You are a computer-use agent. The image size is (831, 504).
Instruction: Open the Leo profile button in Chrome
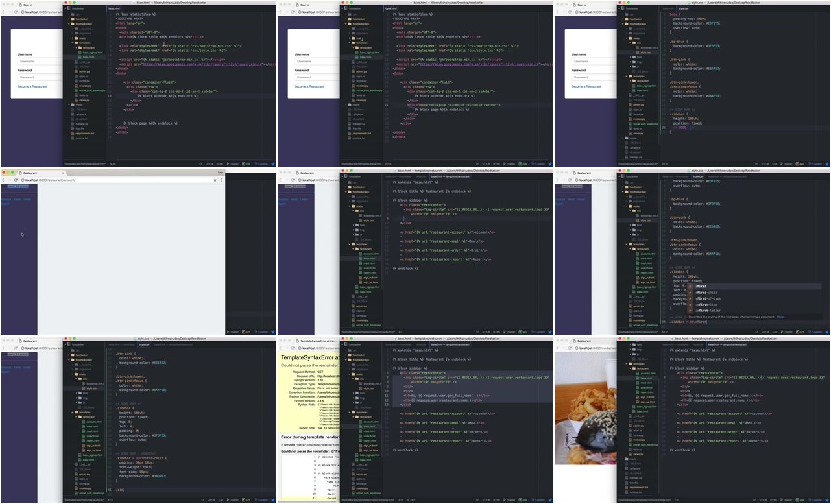[220, 173]
